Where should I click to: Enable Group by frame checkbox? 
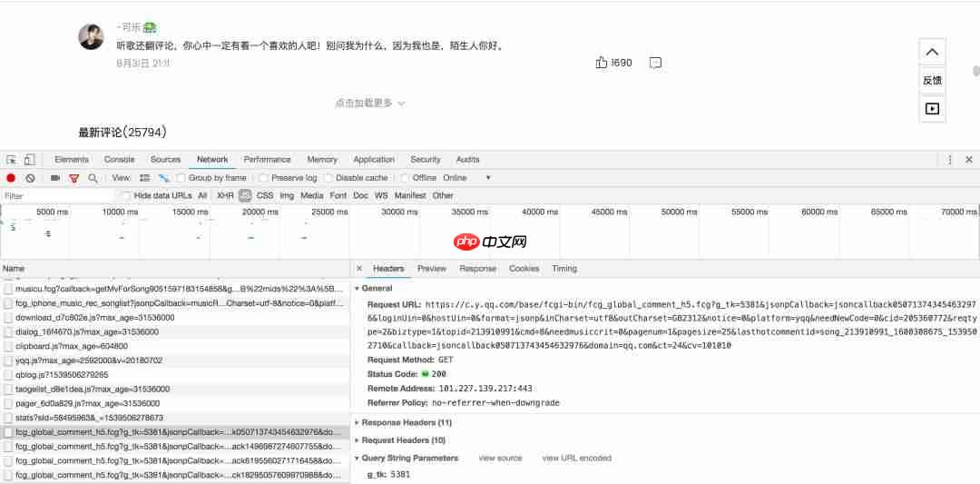pos(181,178)
